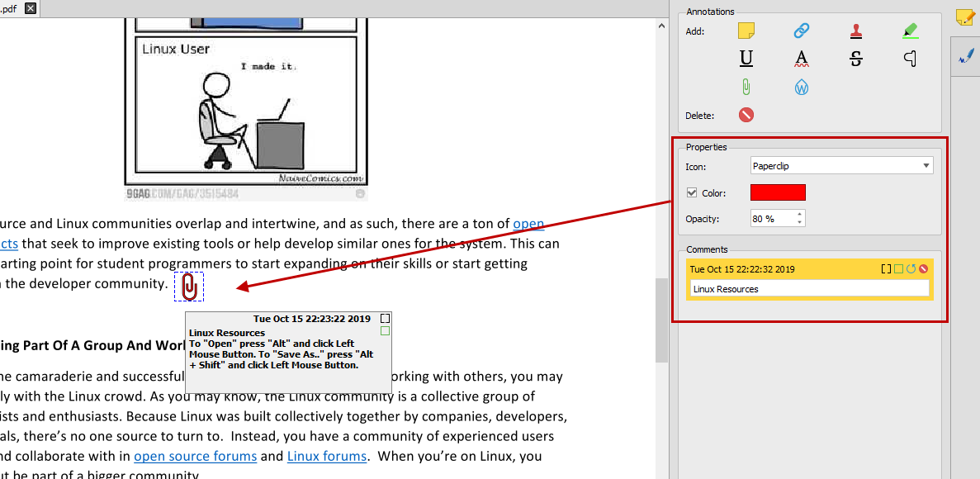
Task: Increase opacity with the up stepper arrow
Action: pyautogui.click(x=798, y=214)
